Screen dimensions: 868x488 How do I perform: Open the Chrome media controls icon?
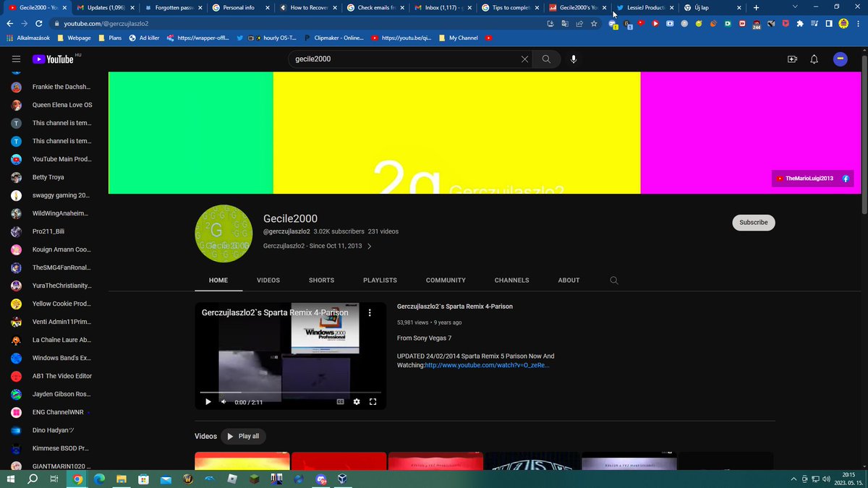[x=814, y=23]
